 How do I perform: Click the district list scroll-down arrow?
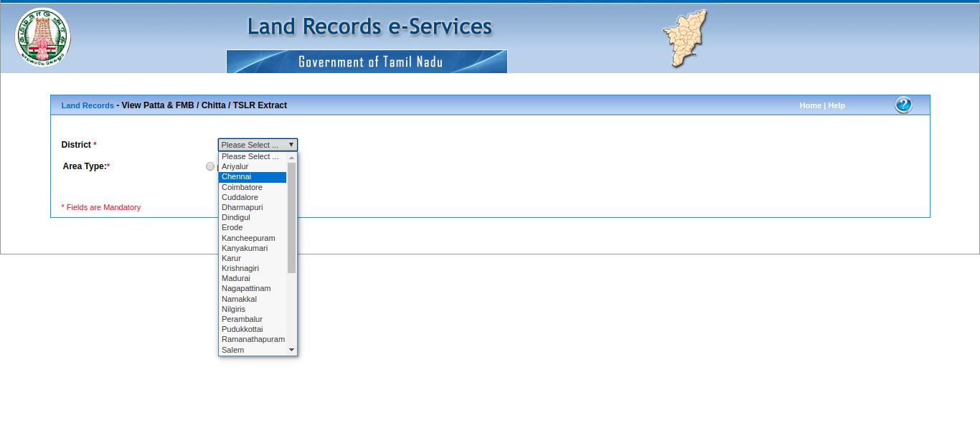[291, 350]
